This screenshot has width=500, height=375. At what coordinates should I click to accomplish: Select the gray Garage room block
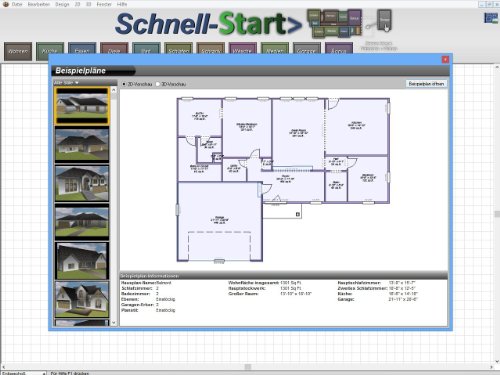pos(307,48)
